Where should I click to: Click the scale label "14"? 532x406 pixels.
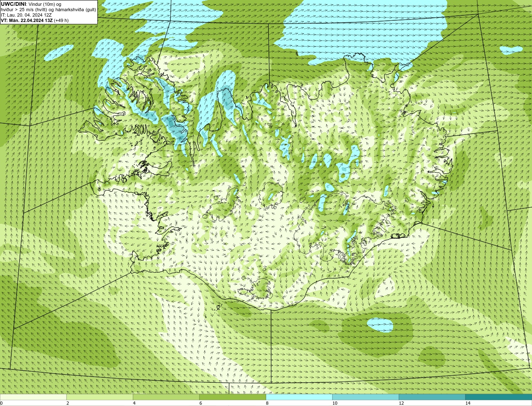468,403
